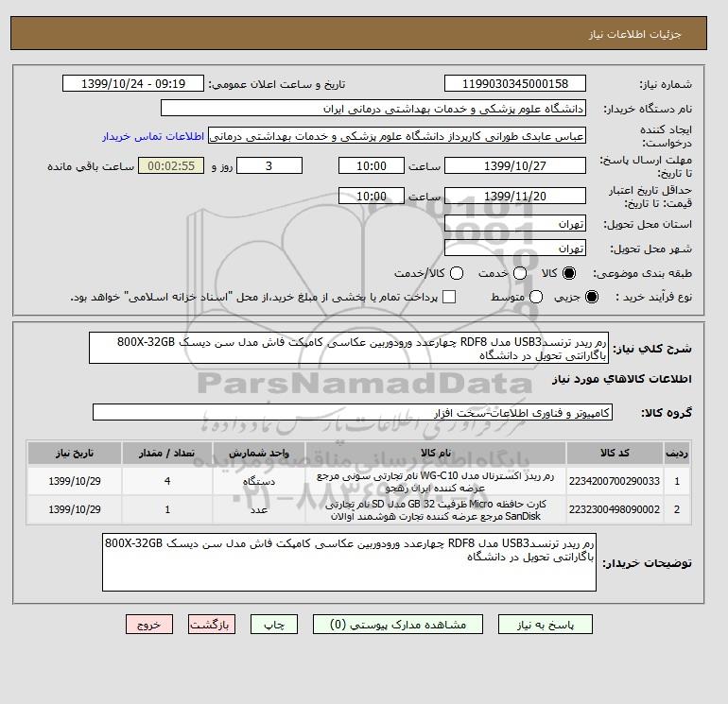Screen dimensions: 728x704
Task: Click the need number field 1199030345000158
Action: (515, 83)
